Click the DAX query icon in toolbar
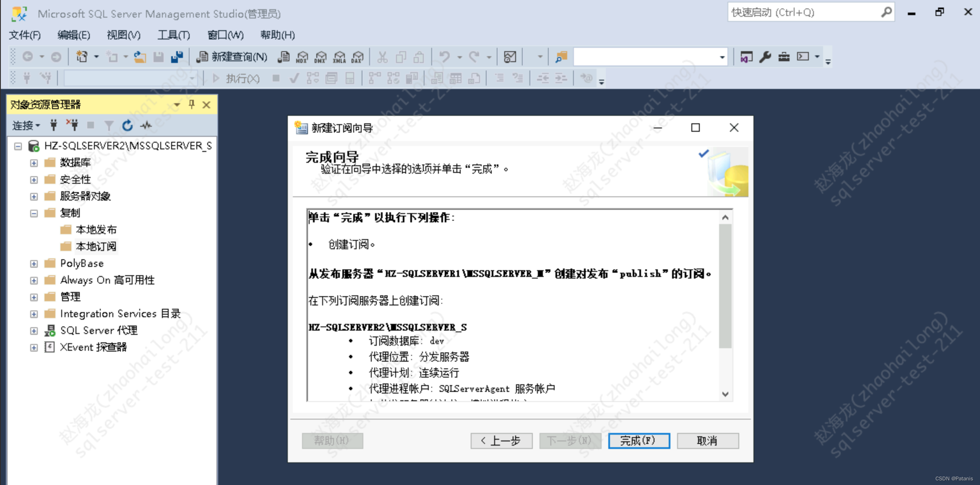Screen dimensions: 980x485 (x=357, y=57)
